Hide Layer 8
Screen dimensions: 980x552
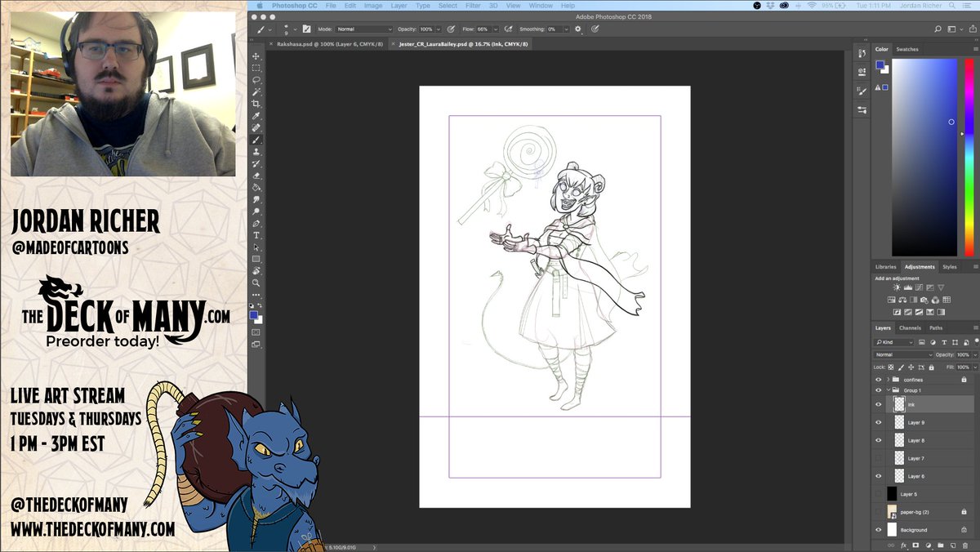pyautogui.click(x=878, y=440)
